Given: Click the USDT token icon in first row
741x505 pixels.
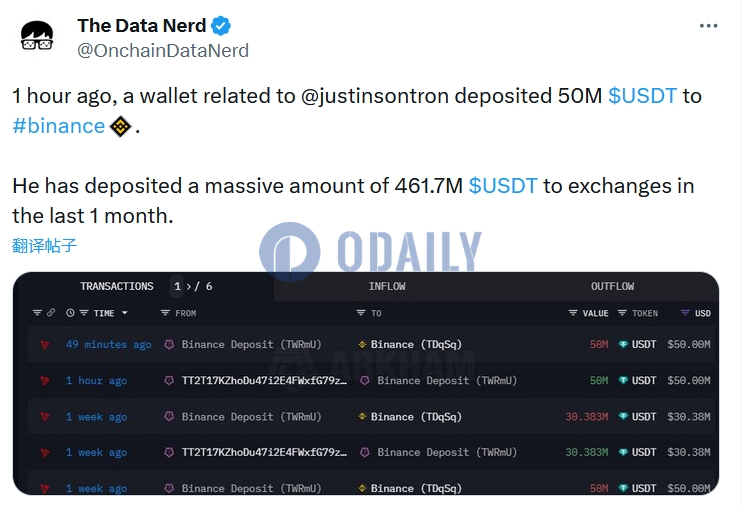Looking at the screenshot, I should click(x=623, y=345).
